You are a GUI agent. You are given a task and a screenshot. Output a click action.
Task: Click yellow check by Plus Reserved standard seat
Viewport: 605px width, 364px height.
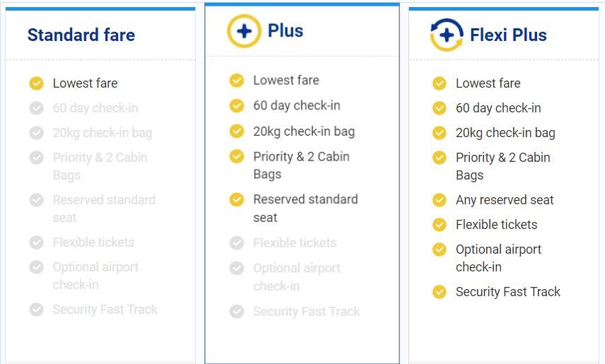237,200
